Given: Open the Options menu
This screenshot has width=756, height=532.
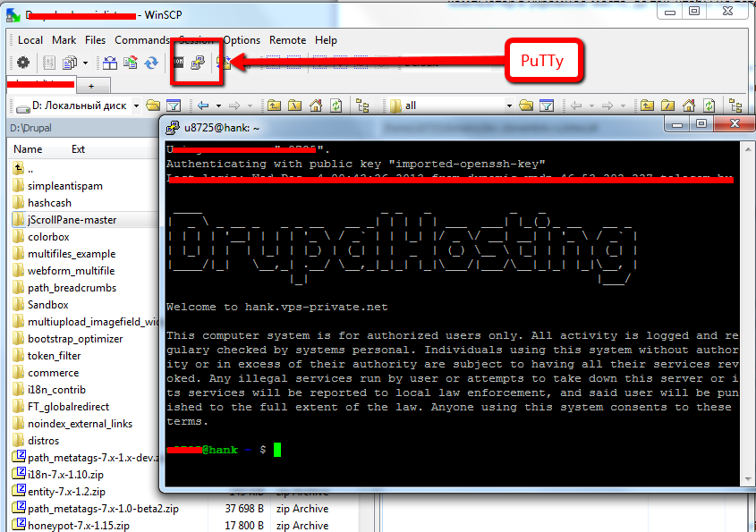Looking at the screenshot, I should click(242, 40).
